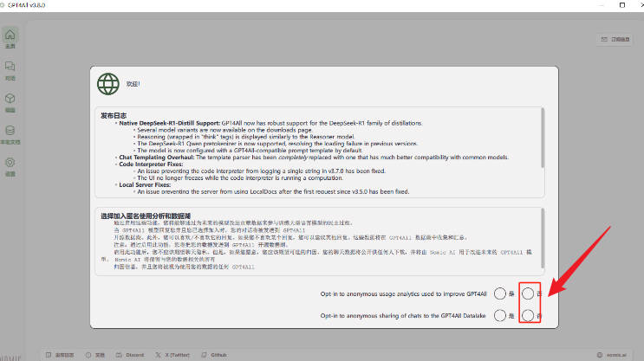
Task: Click the 发布日志 release log heading
Action: pyautogui.click(x=114, y=116)
